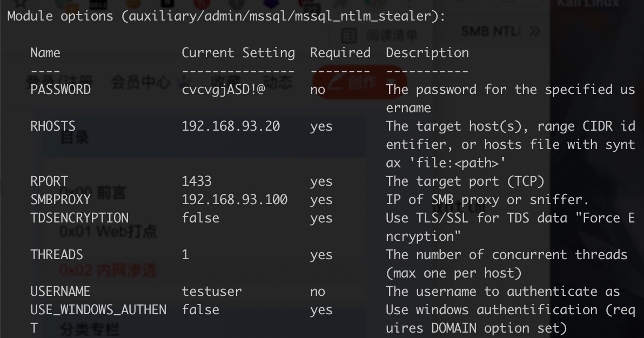Click the TDSENCRYPTION option name
Viewport: 644px width, 338px height.
pyautogui.click(x=79, y=218)
